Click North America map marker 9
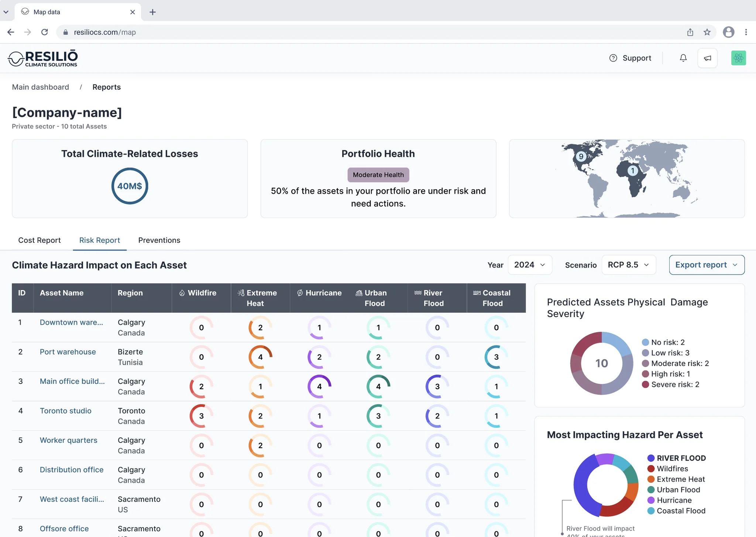This screenshot has width=756, height=537. [581, 156]
